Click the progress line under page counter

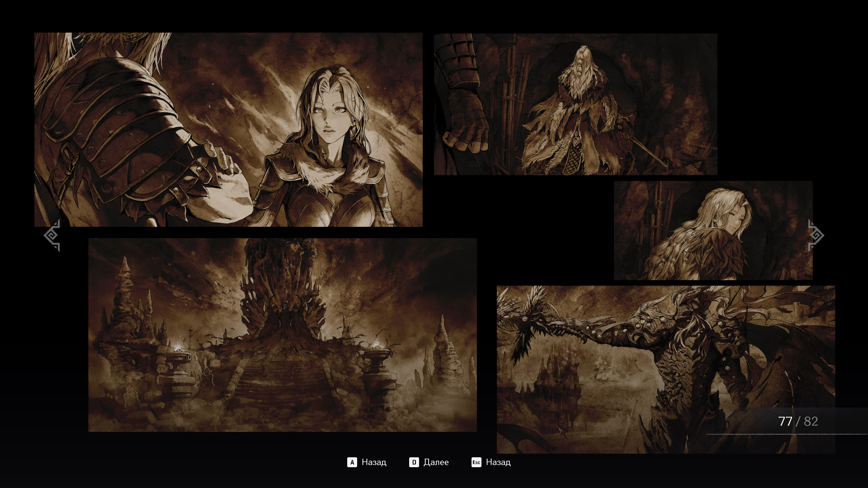(787, 434)
